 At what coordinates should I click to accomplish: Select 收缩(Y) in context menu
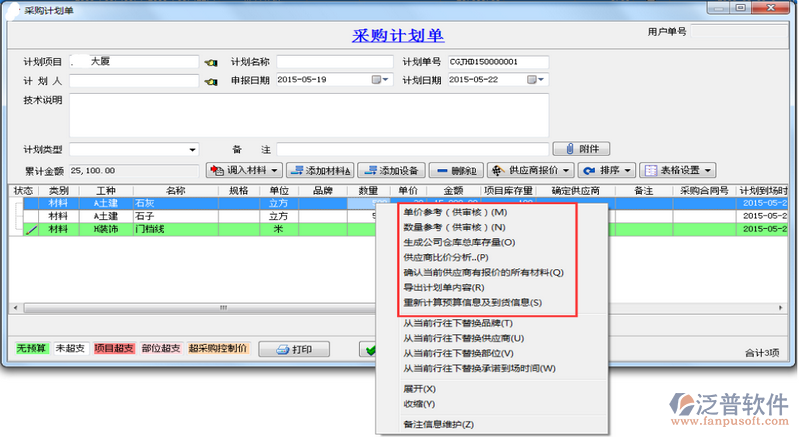click(419, 404)
